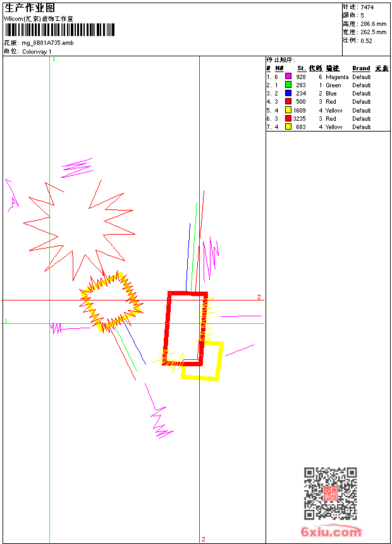Click the Blue description cell
Screen dimensions: 392x544
pyautogui.click(x=331, y=94)
